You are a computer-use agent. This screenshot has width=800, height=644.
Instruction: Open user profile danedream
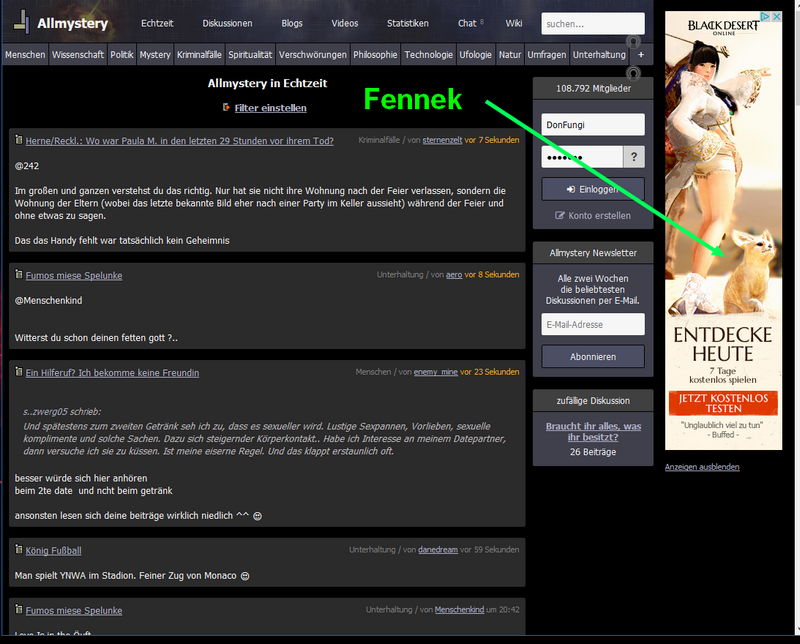(x=438, y=550)
